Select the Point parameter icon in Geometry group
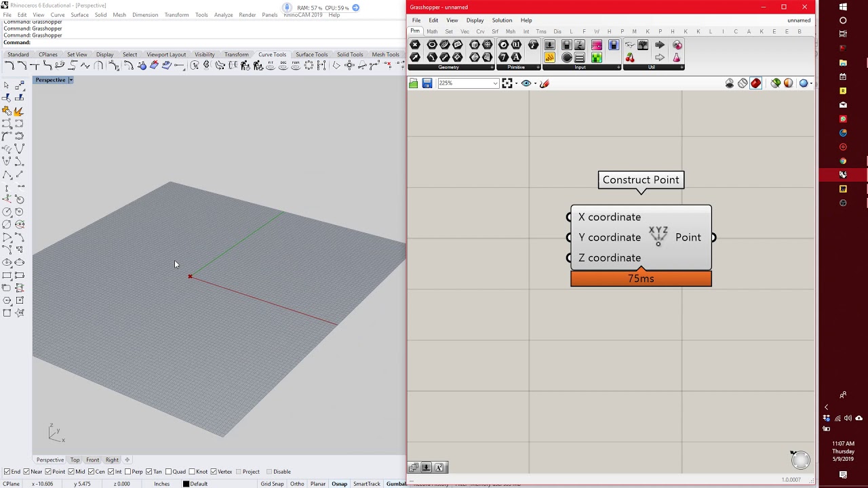868x488 pixels. [415, 45]
